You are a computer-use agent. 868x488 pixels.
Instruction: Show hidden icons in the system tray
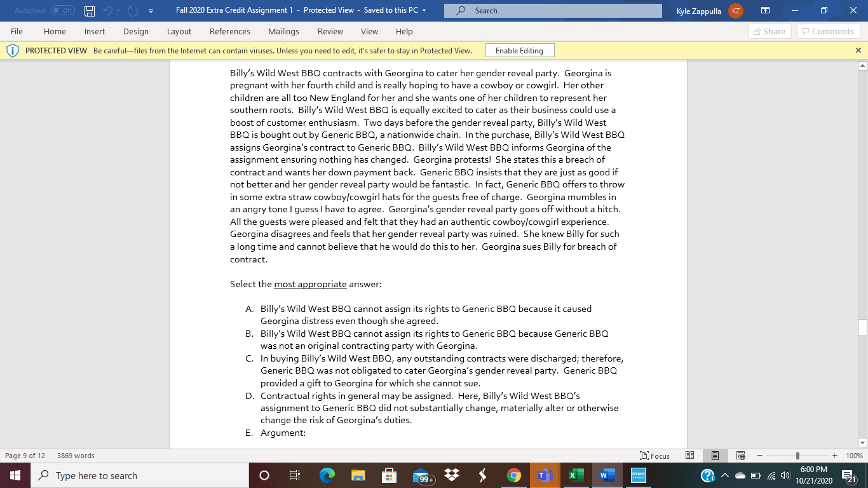tap(724, 475)
